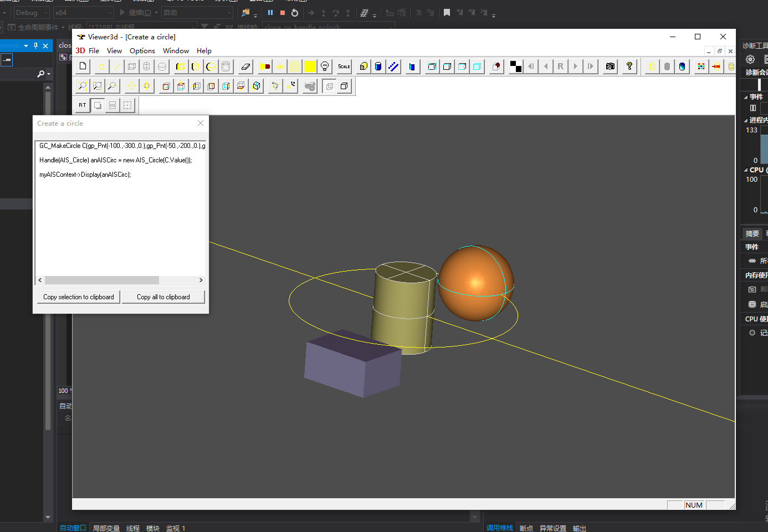768x532 pixels.
Task: Restart debugging with the circular arrow
Action: 295,12
